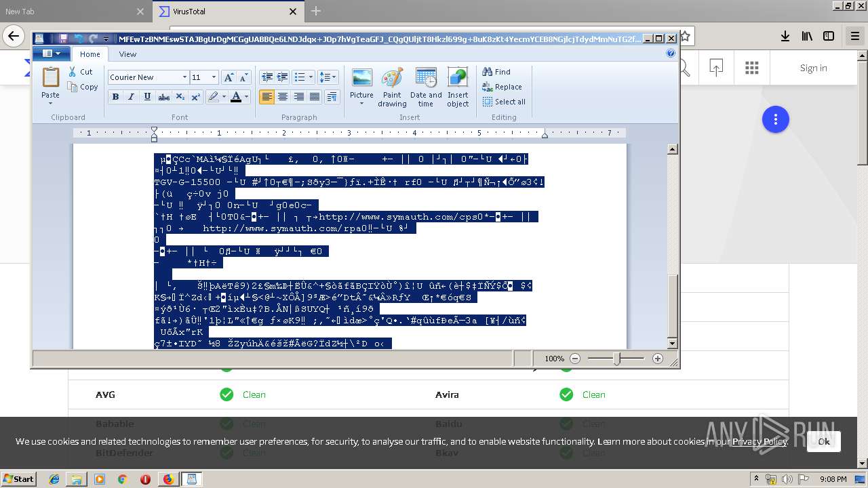The height and width of the screenshot is (488, 868).
Task: Insert a Paint drawing
Action: [392, 87]
